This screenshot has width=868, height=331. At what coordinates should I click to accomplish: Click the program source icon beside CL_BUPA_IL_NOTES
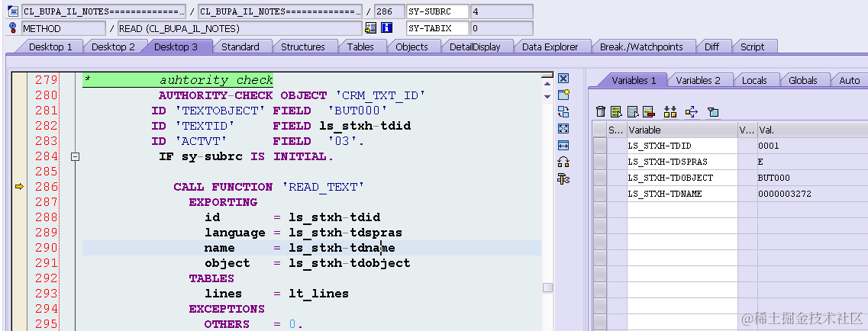tap(13, 11)
